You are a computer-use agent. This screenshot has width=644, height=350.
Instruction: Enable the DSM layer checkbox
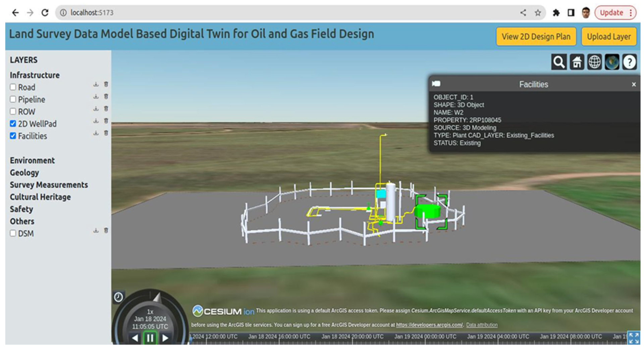[13, 233]
